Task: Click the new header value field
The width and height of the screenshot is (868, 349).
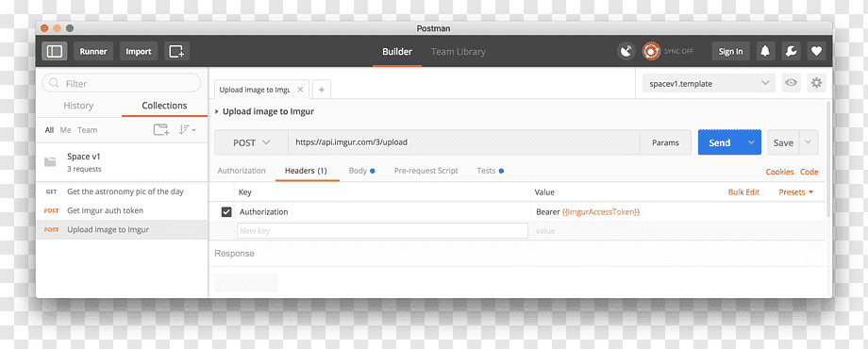Action: 677,231
